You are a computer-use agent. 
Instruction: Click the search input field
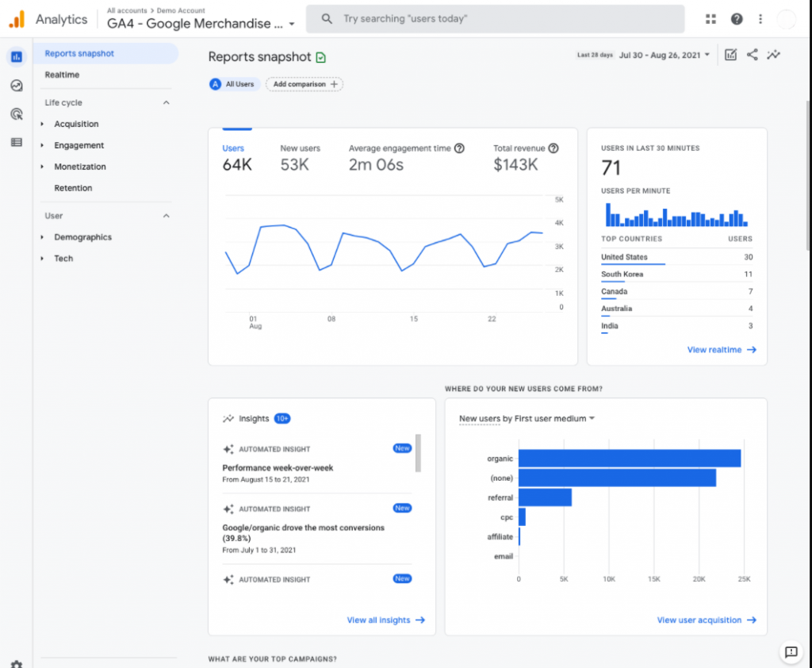click(x=507, y=19)
